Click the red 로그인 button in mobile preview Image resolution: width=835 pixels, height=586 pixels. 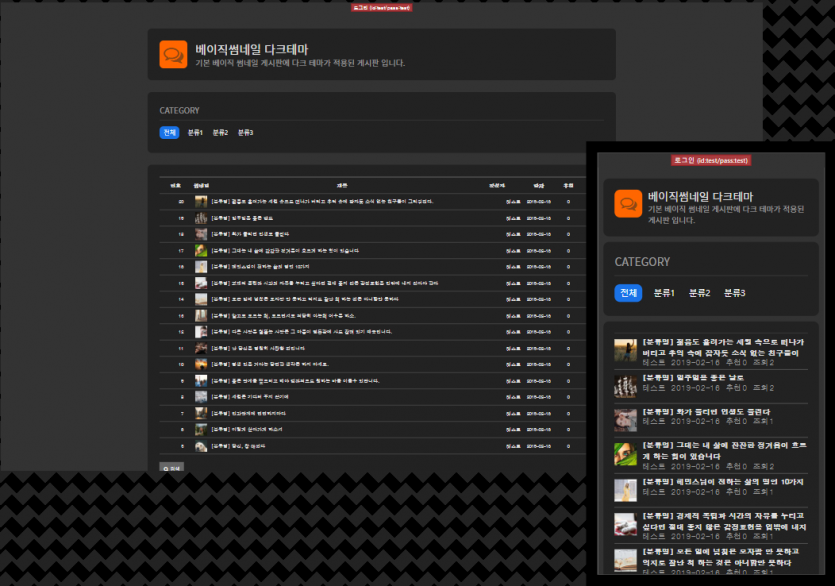click(x=710, y=160)
